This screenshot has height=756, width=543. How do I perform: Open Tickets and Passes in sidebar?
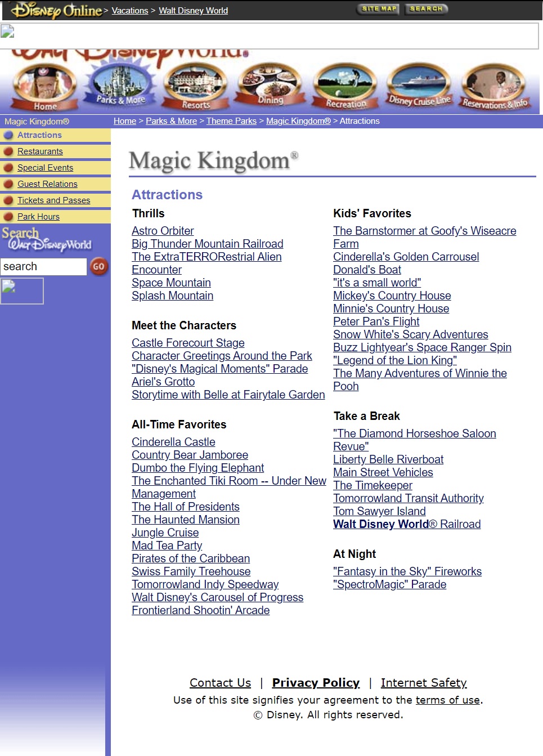point(53,200)
